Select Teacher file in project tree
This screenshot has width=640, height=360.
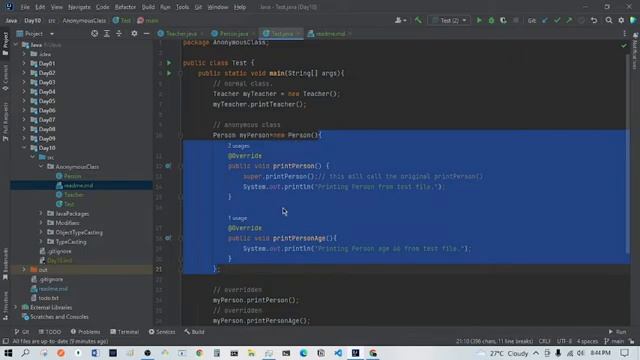[x=73, y=195]
